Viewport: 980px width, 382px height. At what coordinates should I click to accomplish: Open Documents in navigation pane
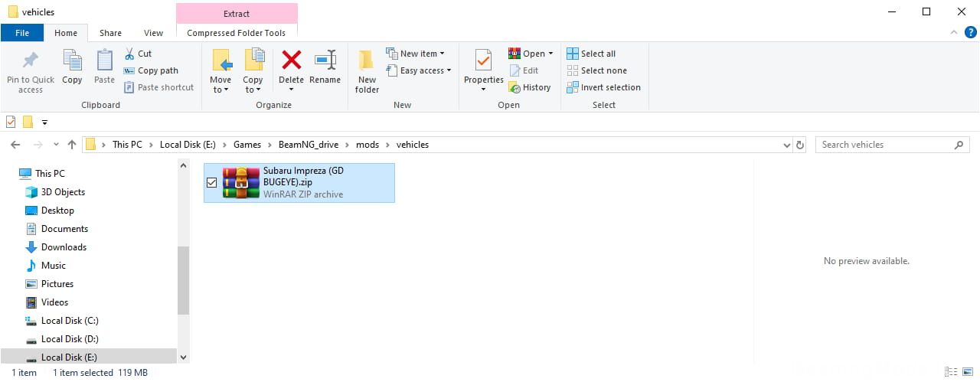(x=64, y=229)
